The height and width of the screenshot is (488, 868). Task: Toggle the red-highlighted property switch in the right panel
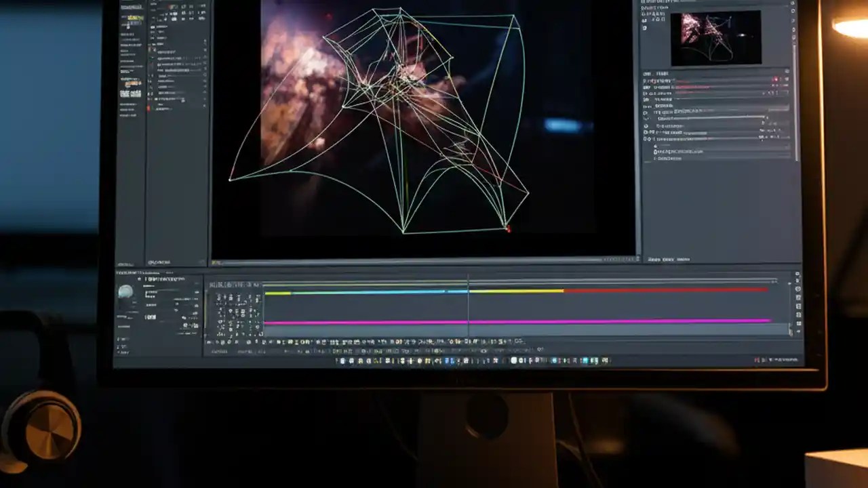tap(775, 80)
